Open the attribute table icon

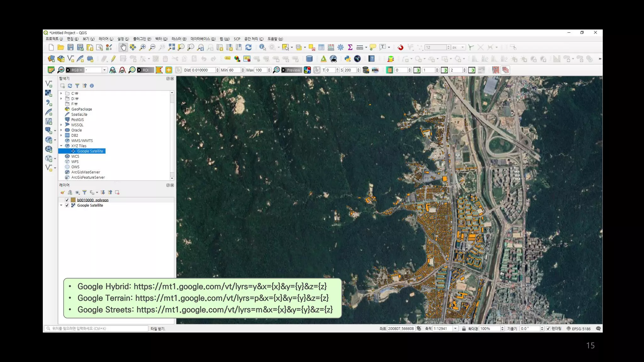(321, 47)
